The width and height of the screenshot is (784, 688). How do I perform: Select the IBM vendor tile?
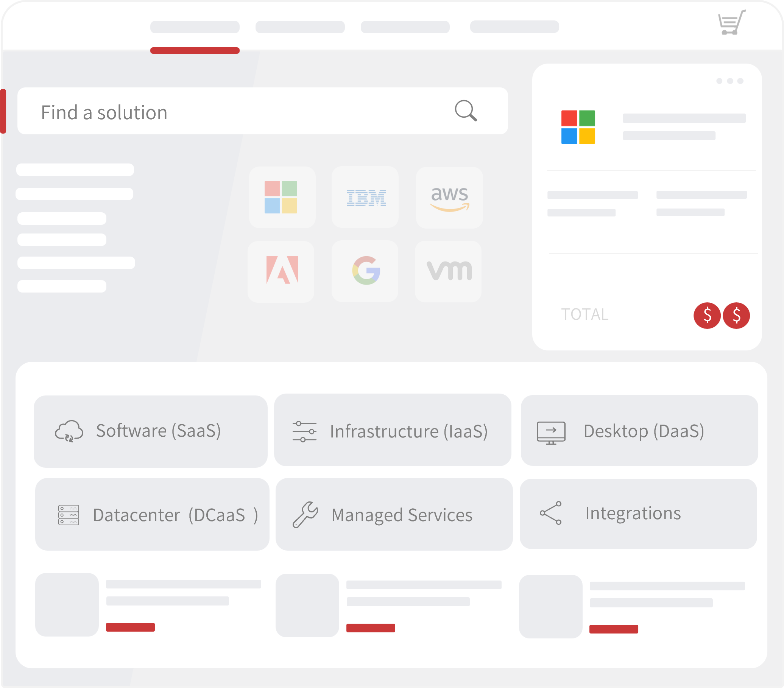[x=365, y=197]
